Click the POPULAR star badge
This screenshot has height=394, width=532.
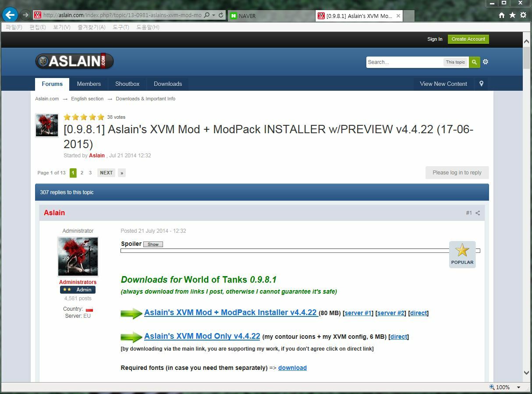[462, 255]
